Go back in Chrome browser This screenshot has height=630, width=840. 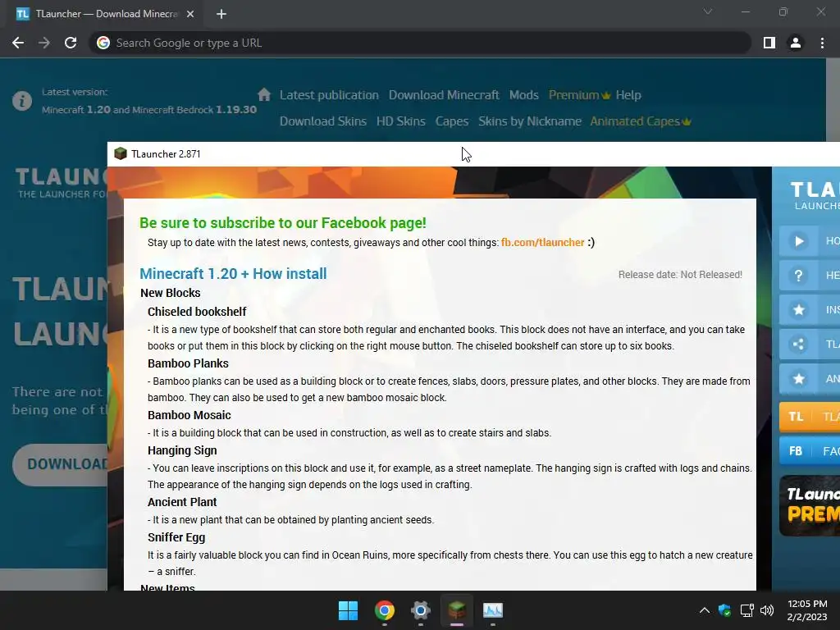(18, 43)
